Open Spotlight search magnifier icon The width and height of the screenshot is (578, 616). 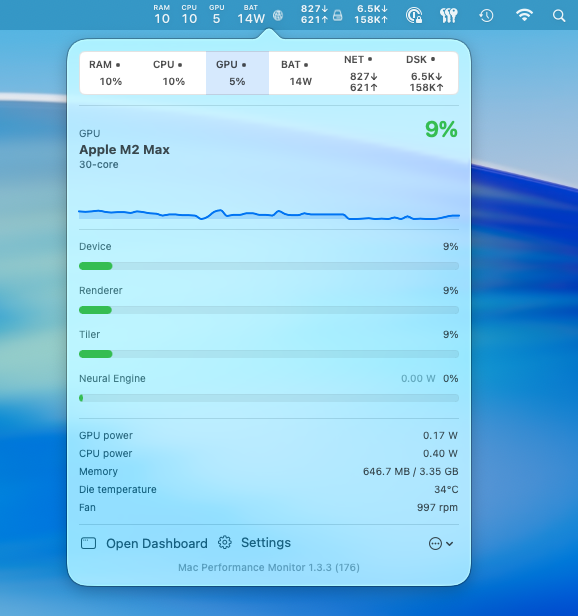coord(559,16)
